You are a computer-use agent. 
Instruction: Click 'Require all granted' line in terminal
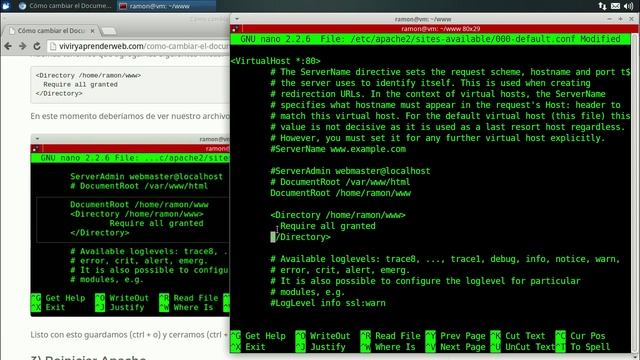[328, 226]
